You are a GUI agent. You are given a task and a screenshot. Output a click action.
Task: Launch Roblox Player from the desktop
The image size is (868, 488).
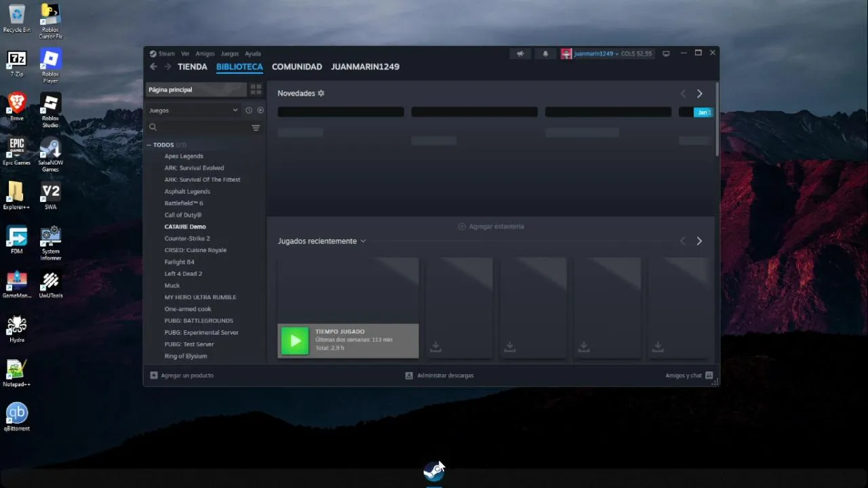pyautogui.click(x=50, y=66)
